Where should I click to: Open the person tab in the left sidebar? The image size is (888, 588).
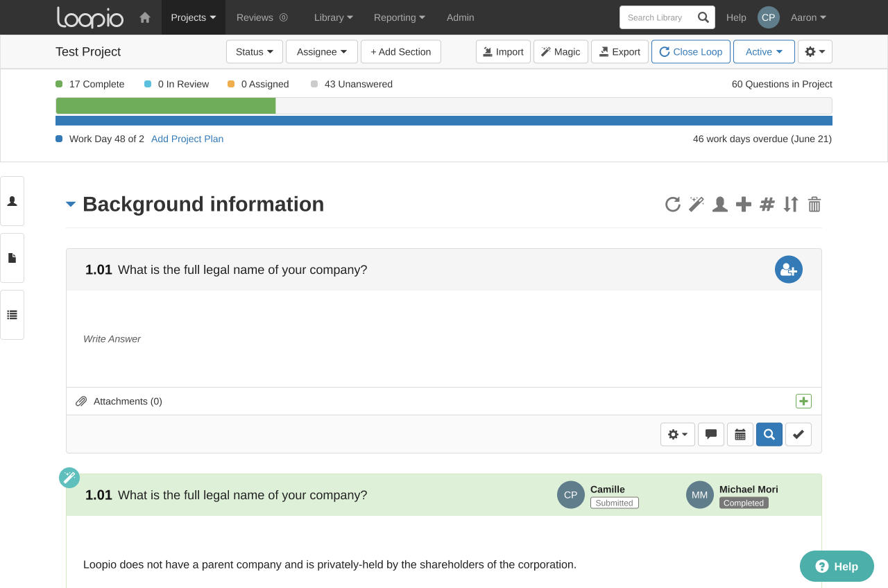(x=12, y=201)
